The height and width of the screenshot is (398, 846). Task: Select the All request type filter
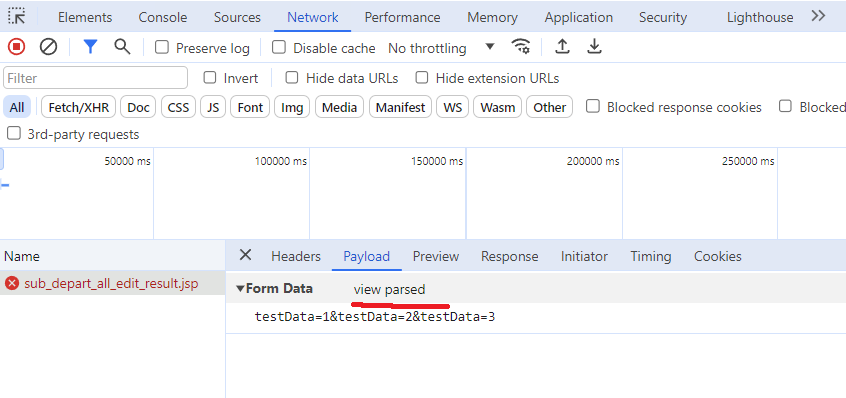17,107
